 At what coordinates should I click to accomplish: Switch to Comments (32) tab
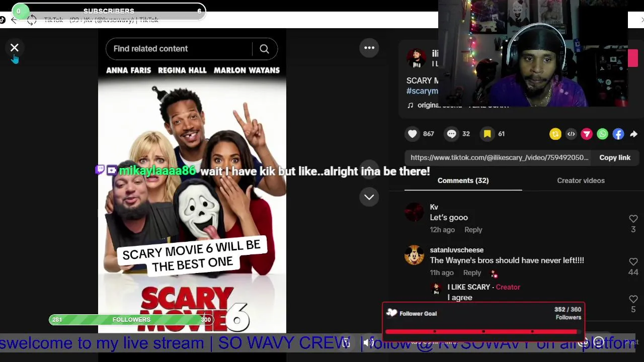coord(463,180)
